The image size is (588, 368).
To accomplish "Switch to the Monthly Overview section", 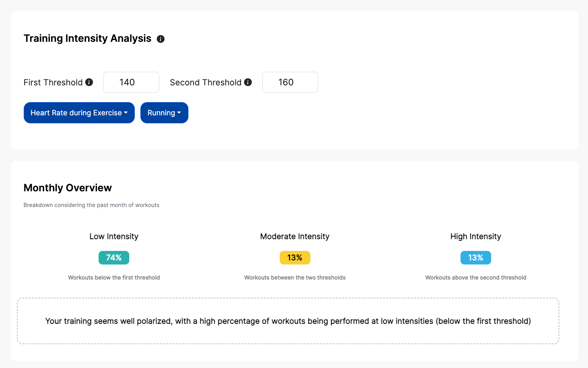I will 68,187.
